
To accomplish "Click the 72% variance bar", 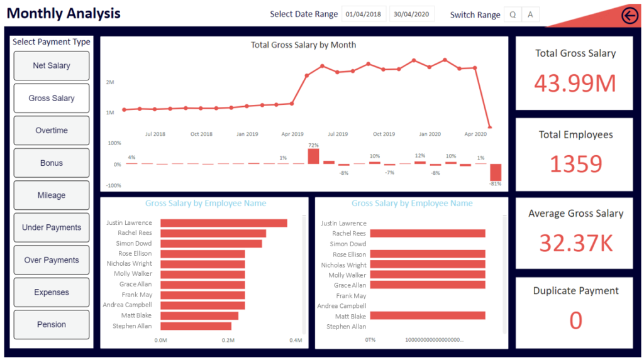I will (313, 156).
